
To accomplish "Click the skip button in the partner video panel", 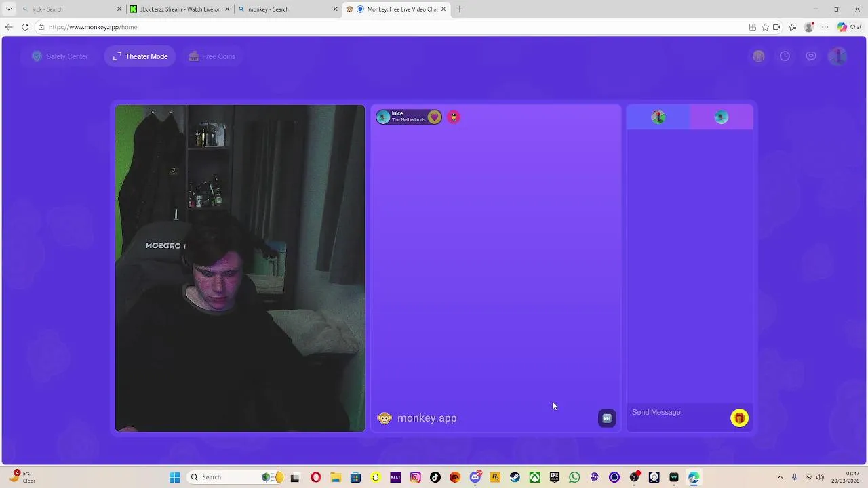I will [607, 418].
